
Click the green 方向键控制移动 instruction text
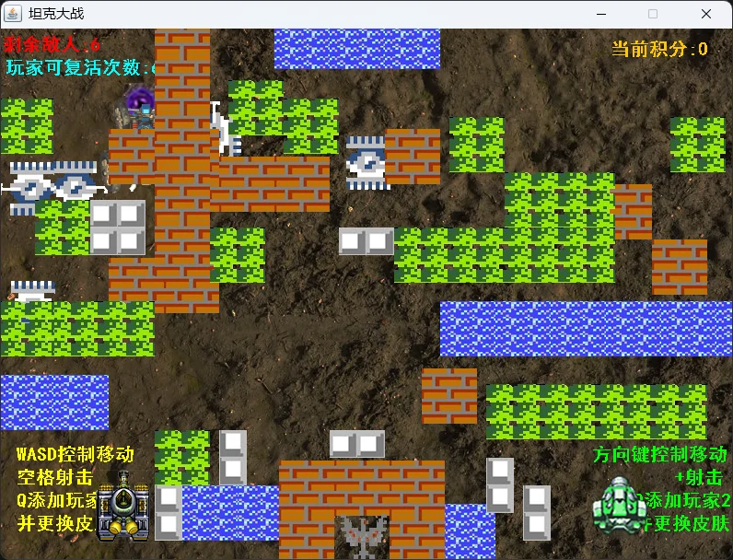pyautogui.click(x=659, y=455)
